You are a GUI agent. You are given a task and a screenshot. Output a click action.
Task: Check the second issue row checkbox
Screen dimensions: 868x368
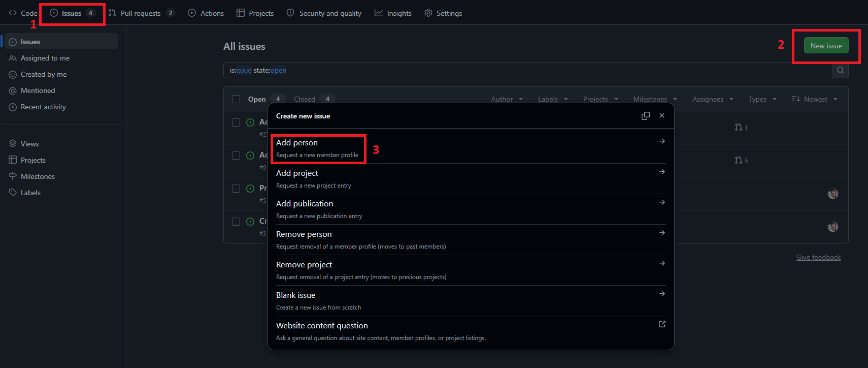[236, 156]
